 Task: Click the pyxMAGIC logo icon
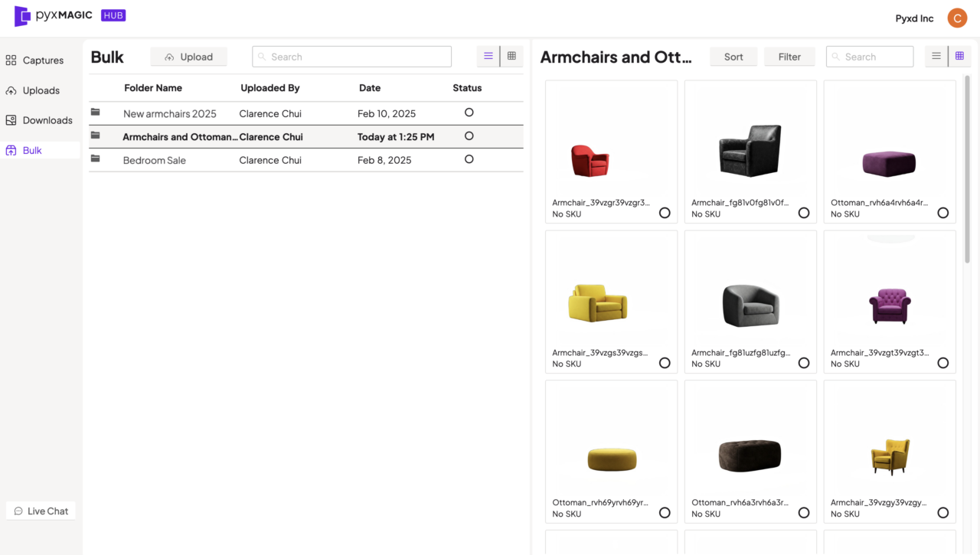22,16
